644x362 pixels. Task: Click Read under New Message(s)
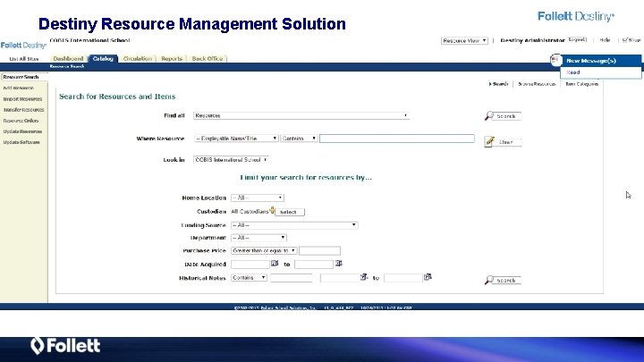573,72
